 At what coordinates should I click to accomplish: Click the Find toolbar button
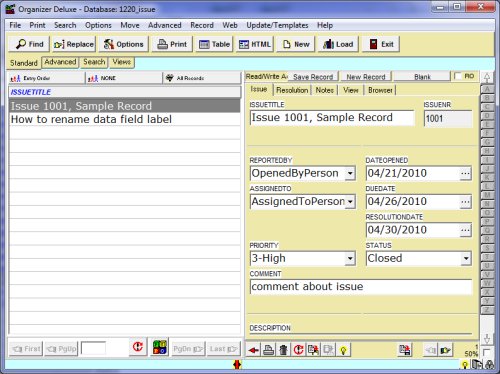[x=29, y=44]
